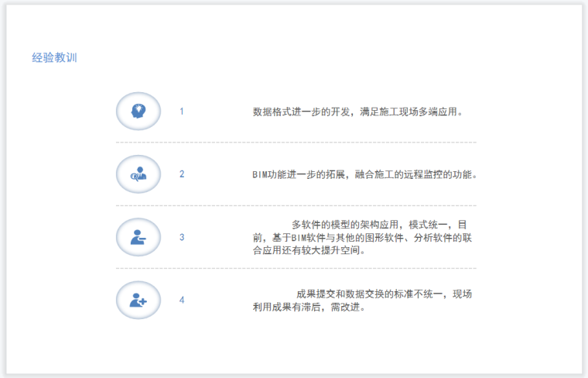
Task: Click the words BIM功能 in item 2
Action: [271, 174]
